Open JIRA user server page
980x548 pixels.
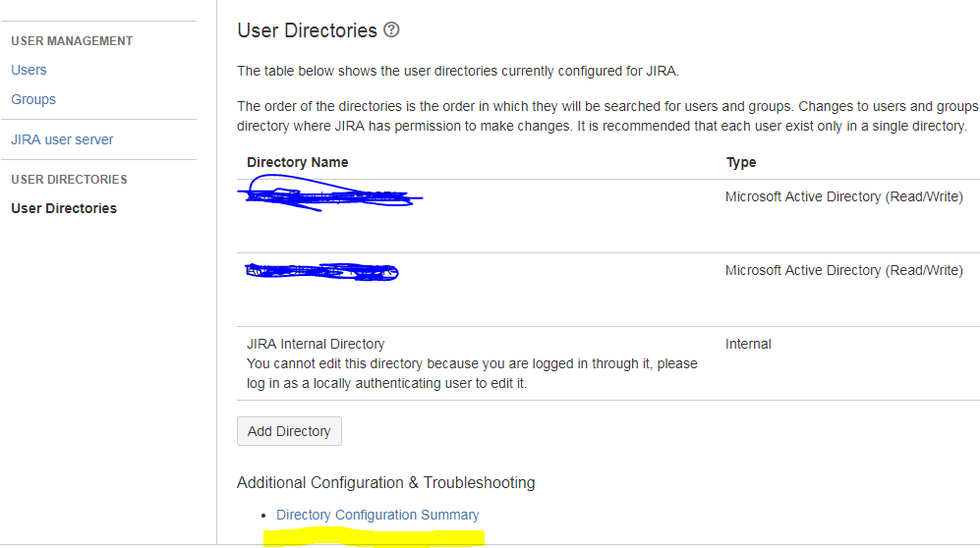(x=62, y=139)
